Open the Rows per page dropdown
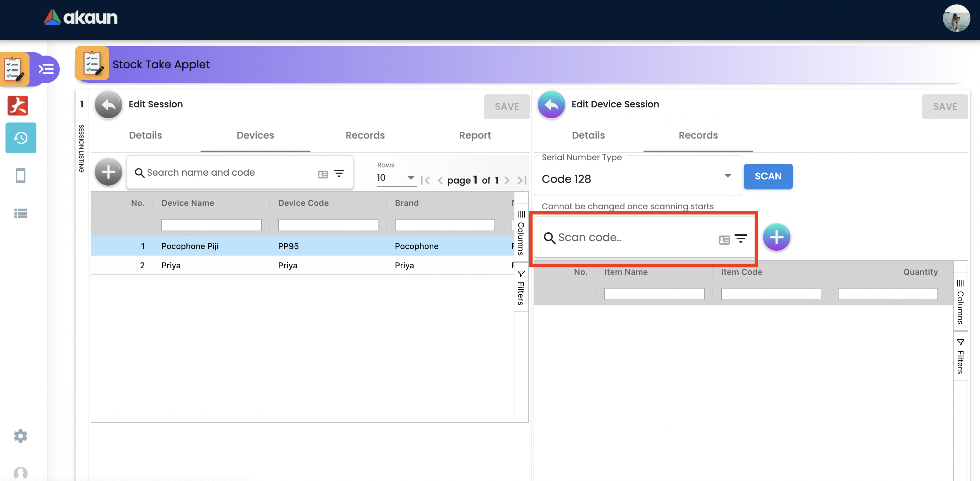Viewport: 980px width, 481px height. (x=396, y=178)
